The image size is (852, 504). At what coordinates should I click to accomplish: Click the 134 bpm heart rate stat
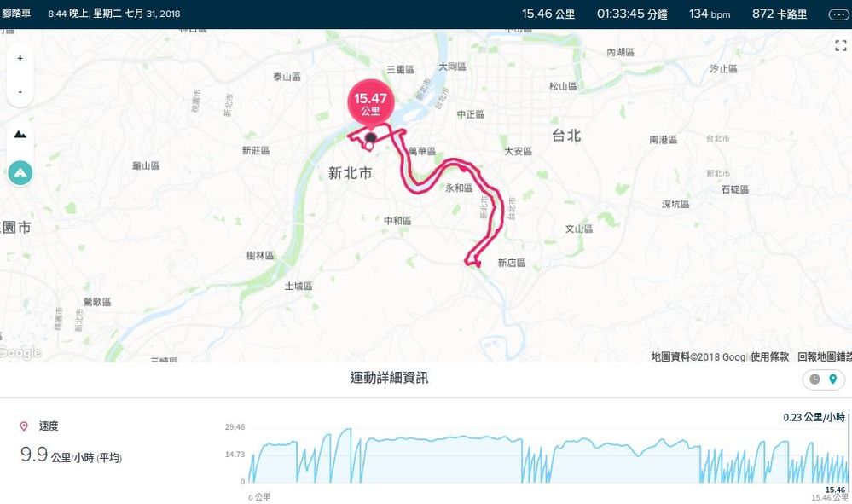[710, 14]
